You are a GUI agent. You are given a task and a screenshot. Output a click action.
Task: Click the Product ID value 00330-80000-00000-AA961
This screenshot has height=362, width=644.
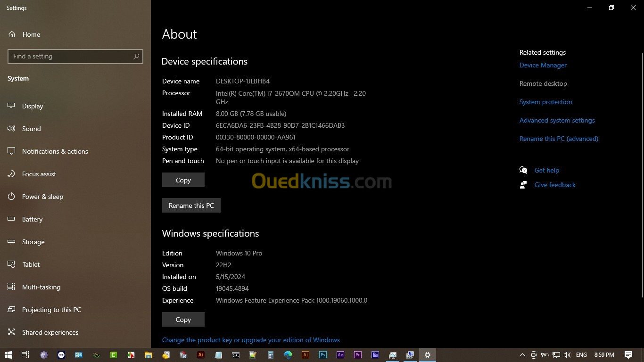[x=256, y=137]
